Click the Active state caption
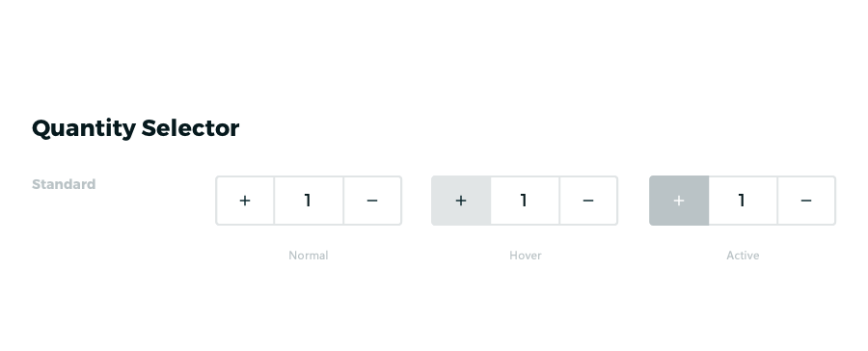 743,256
